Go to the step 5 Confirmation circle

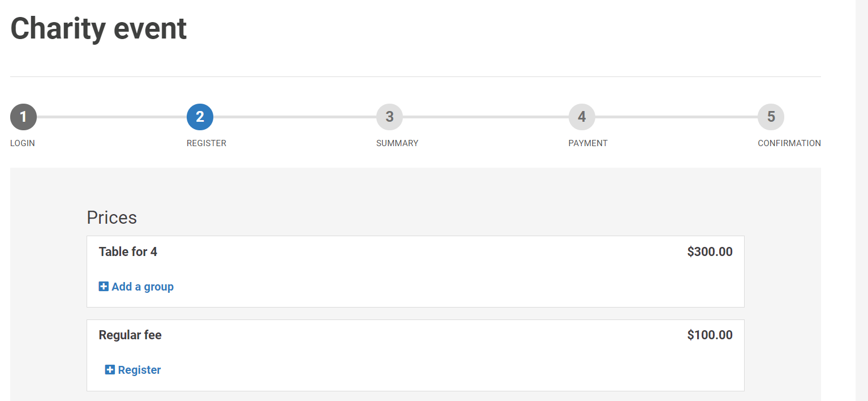(x=771, y=117)
